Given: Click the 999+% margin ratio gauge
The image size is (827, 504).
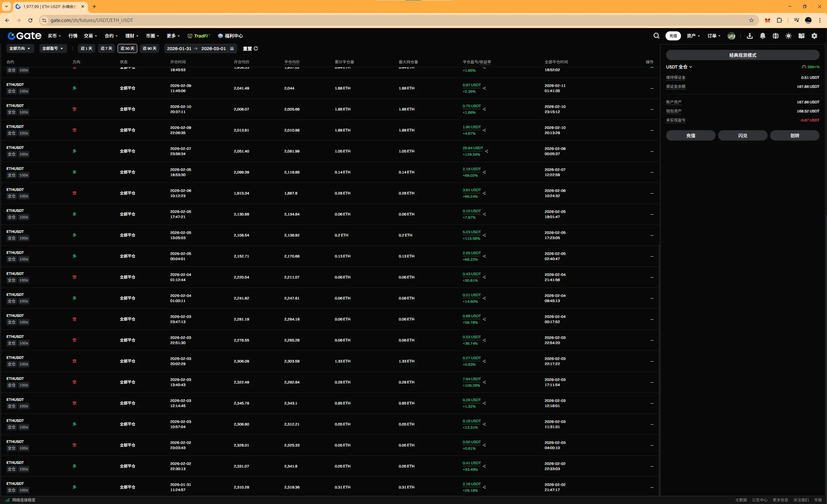Looking at the screenshot, I should (x=810, y=67).
